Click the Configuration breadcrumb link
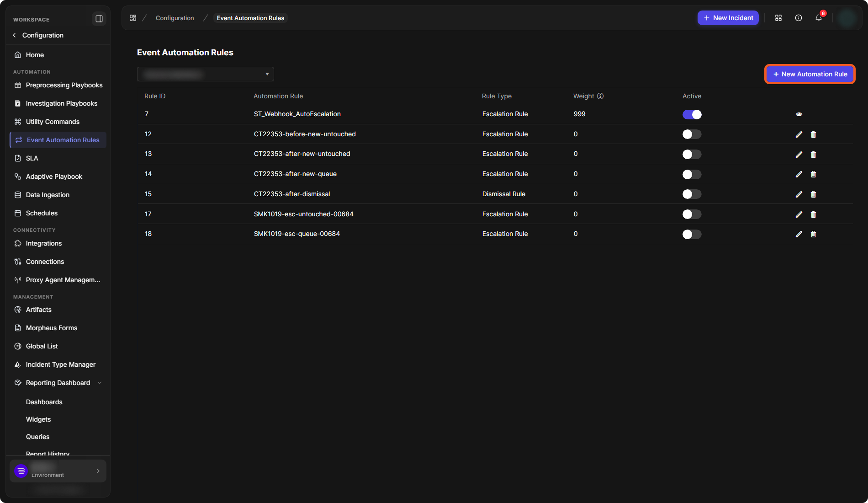This screenshot has height=503, width=868. [175, 18]
